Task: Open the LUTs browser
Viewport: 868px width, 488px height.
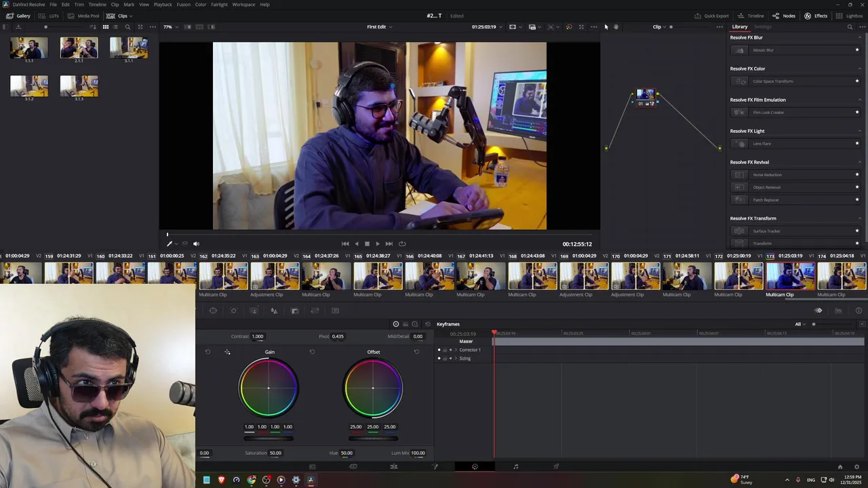Action: (49, 16)
